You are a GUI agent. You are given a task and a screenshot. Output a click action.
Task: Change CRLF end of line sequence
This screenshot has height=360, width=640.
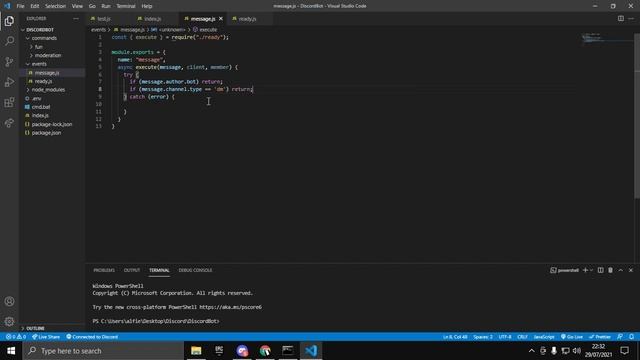click(x=522, y=337)
